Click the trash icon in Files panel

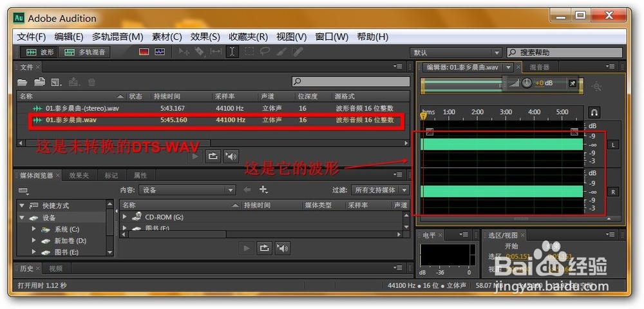[x=91, y=82]
